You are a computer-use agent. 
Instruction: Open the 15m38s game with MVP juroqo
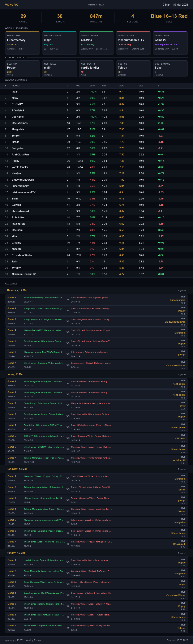[x=96, y=500]
